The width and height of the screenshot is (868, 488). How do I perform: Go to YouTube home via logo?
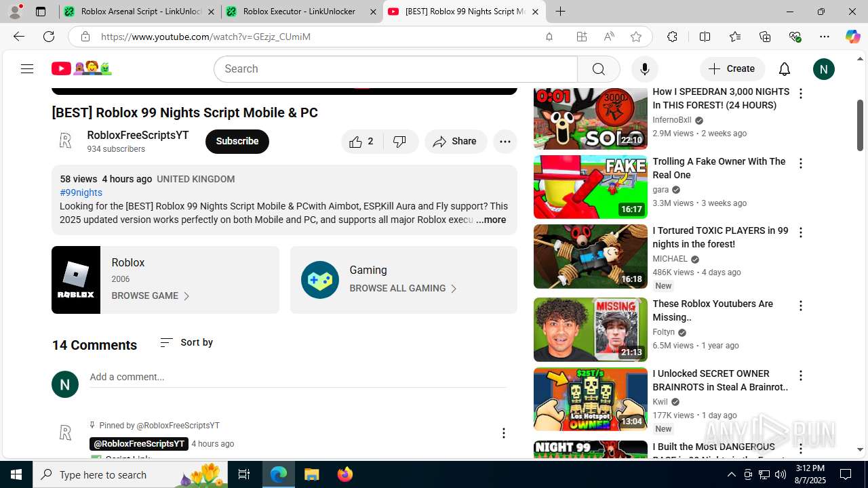point(81,68)
